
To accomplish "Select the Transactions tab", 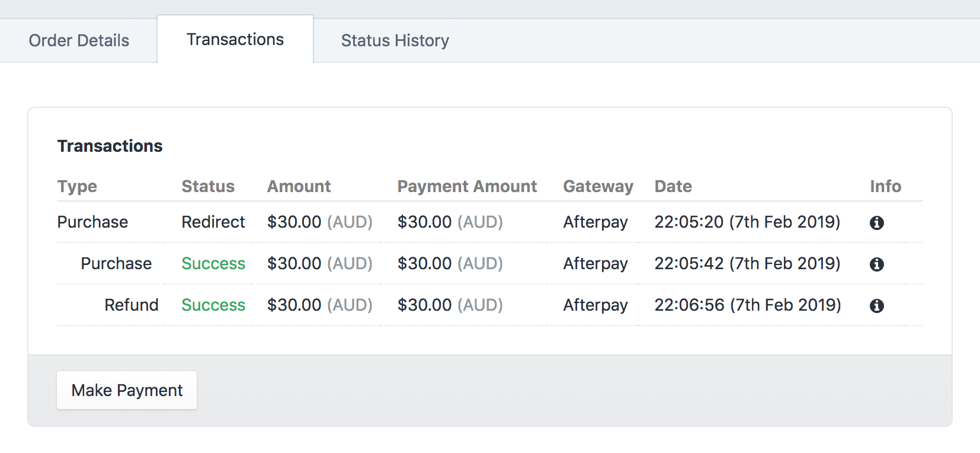I will click(235, 39).
